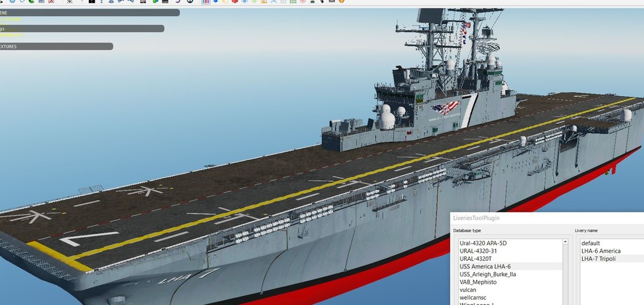
Task: Collapse the TEXTURES overlay header bar
Action: pos(56,46)
